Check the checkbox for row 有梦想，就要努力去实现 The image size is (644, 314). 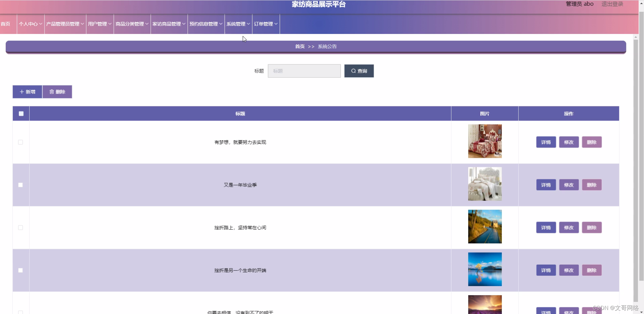[x=20, y=142]
